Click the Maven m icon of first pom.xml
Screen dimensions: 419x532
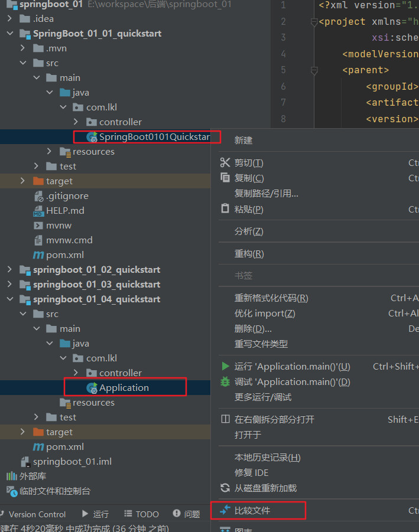pyautogui.click(x=38, y=255)
